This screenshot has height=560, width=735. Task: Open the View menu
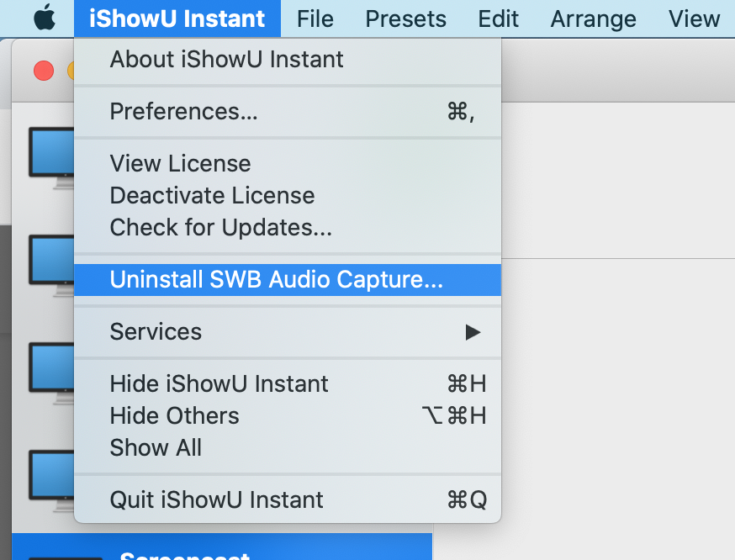click(x=694, y=18)
